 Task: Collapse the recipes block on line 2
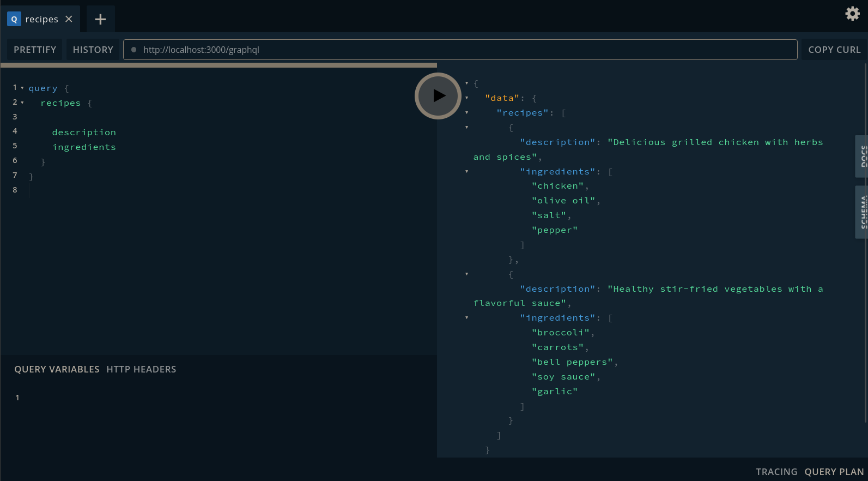tap(22, 103)
